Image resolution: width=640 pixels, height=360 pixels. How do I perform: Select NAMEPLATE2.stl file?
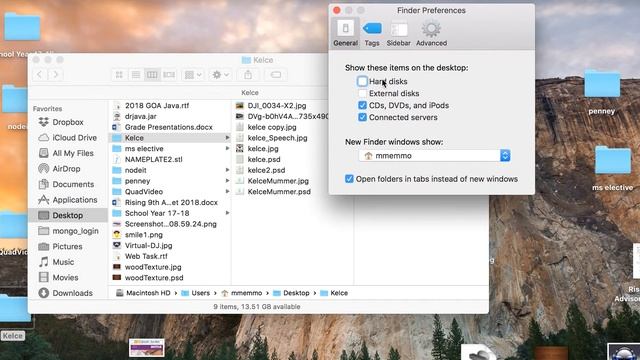pos(153,159)
